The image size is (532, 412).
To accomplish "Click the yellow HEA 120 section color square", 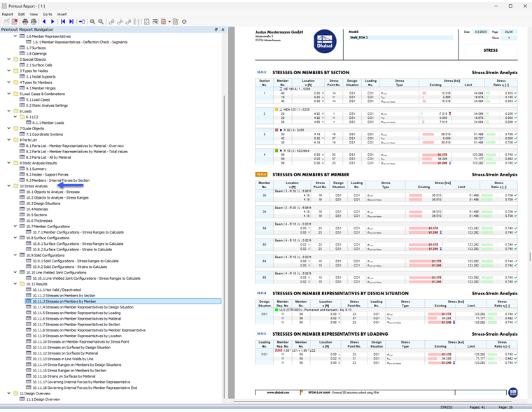I will (x=276, y=110).
